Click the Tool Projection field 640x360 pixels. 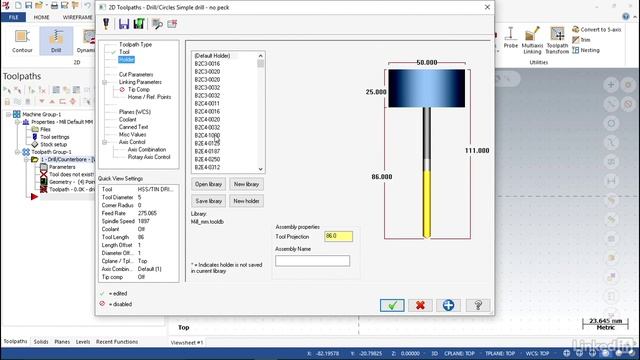(x=338, y=236)
